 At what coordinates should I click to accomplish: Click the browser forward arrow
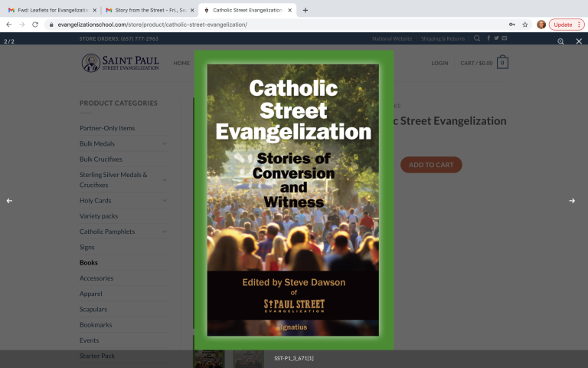(x=22, y=25)
